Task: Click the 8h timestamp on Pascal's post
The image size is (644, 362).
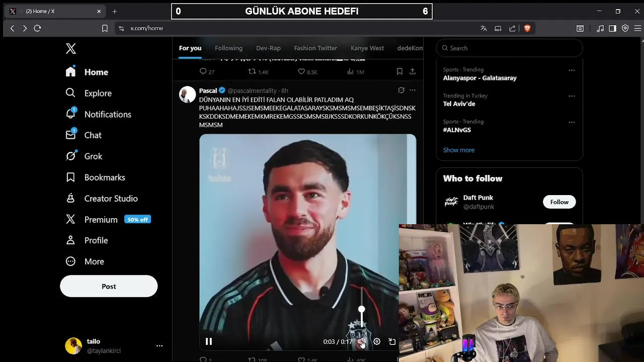Action: pos(285,90)
